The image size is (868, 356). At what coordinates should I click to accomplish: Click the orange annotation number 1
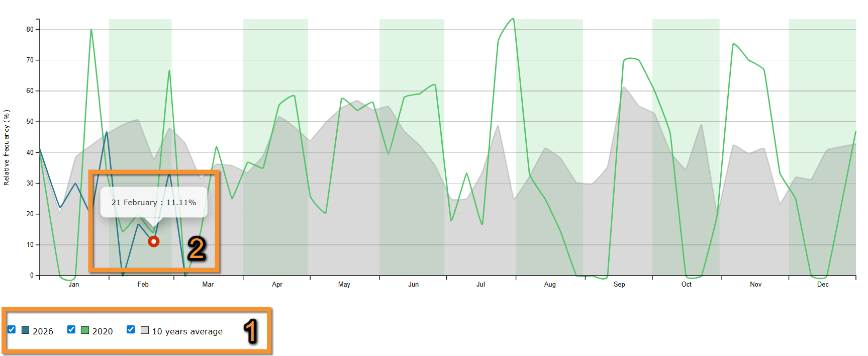[x=251, y=332]
